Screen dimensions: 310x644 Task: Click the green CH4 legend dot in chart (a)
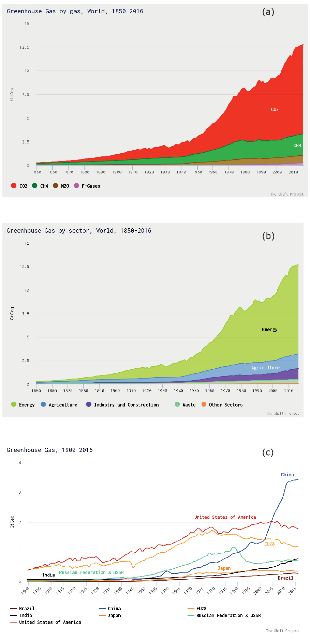(x=34, y=186)
